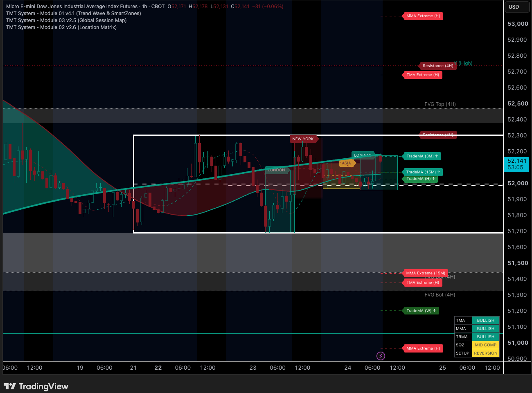The image size is (532, 393).
Task: Click the 53:05 bar countdown timer
Action: click(515, 168)
